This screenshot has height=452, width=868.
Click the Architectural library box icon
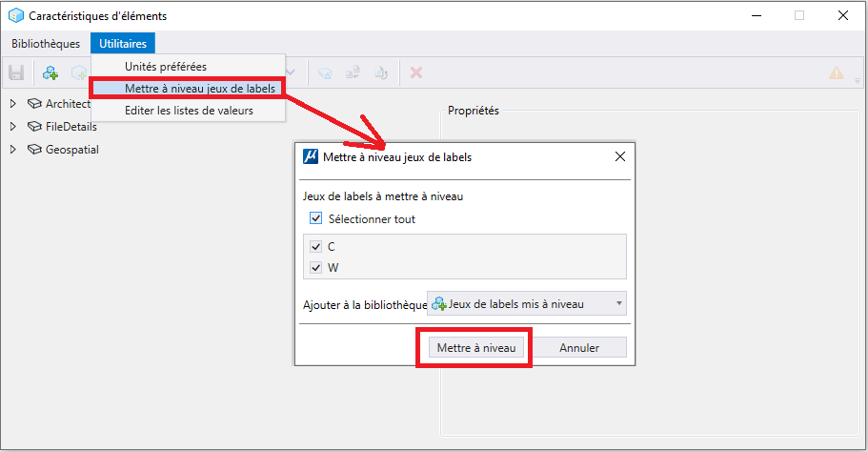pos(34,104)
